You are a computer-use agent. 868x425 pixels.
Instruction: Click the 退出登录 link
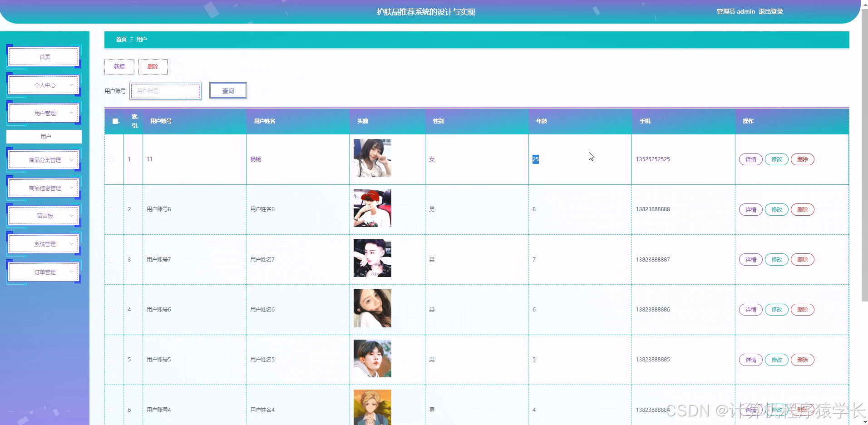tap(771, 11)
